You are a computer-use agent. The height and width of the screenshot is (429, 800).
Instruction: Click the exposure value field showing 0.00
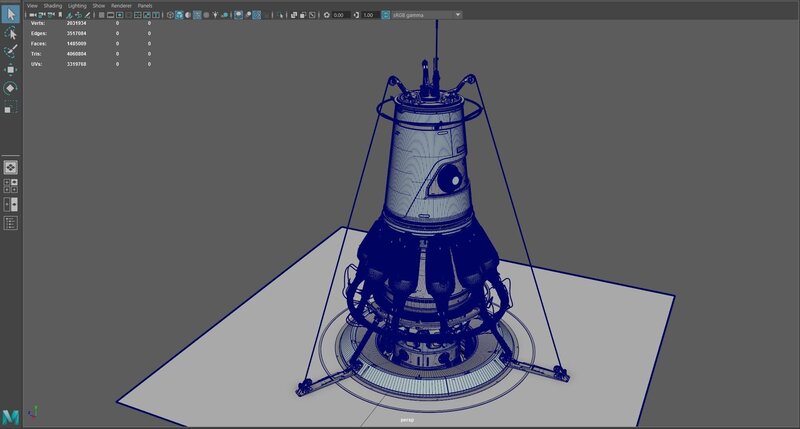pyautogui.click(x=339, y=15)
